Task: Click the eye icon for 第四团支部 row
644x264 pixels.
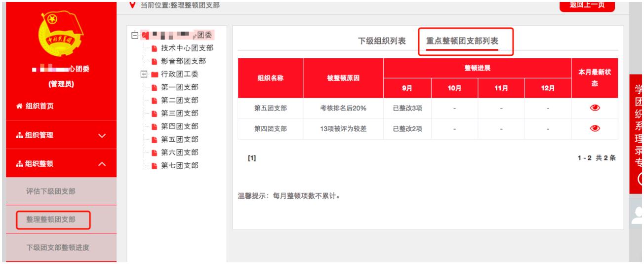Action: (595, 129)
